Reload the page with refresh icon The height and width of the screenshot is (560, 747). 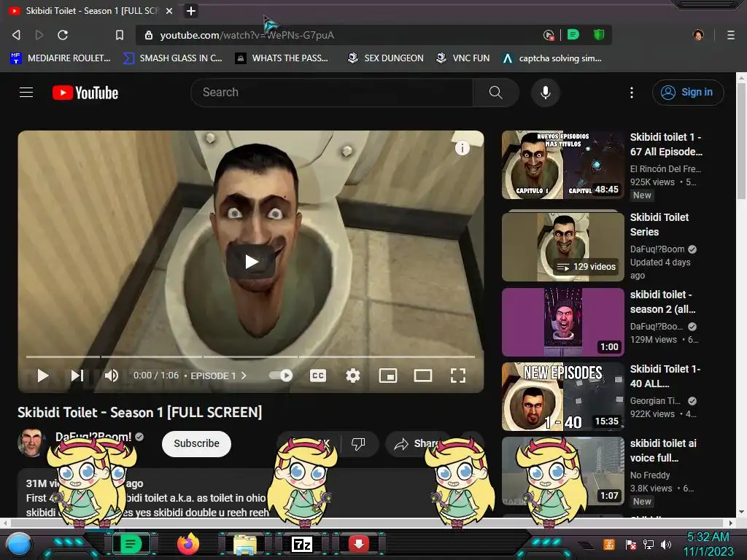pyautogui.click(x=63, y=35)
